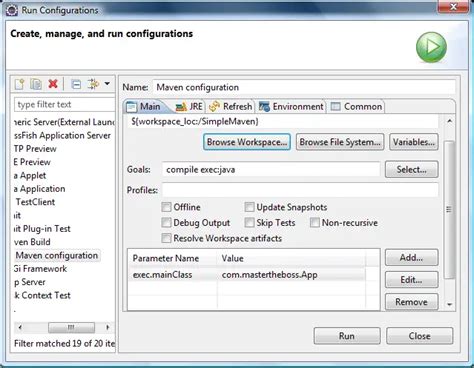Select the Applet configuration type
This screenshot has width=474, height=368.
pyautogui.click(x=30, y=175)
